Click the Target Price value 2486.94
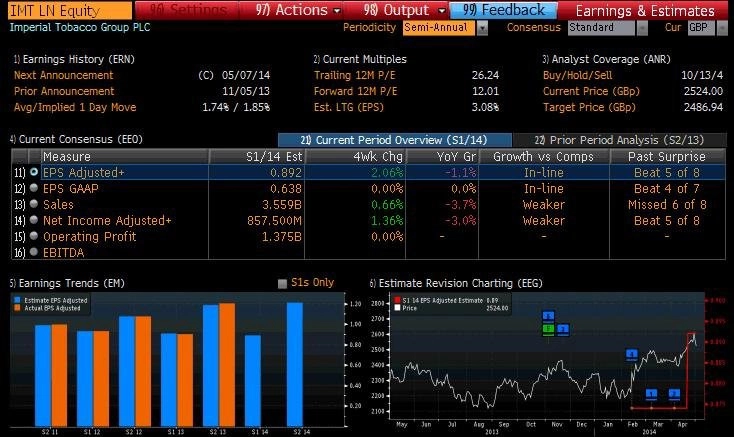Image resolution: width=734 pixels, height=437 pixels. 703,107
